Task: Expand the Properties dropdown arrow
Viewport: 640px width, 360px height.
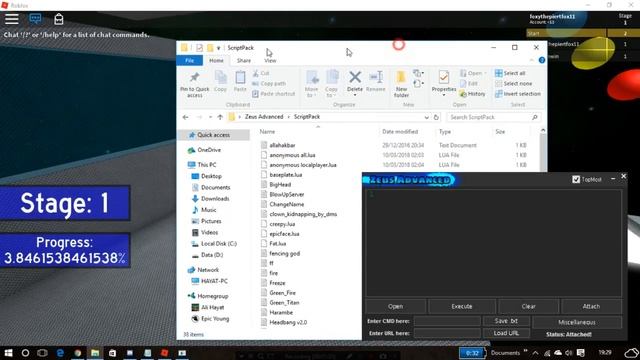Action: point(444,96)
